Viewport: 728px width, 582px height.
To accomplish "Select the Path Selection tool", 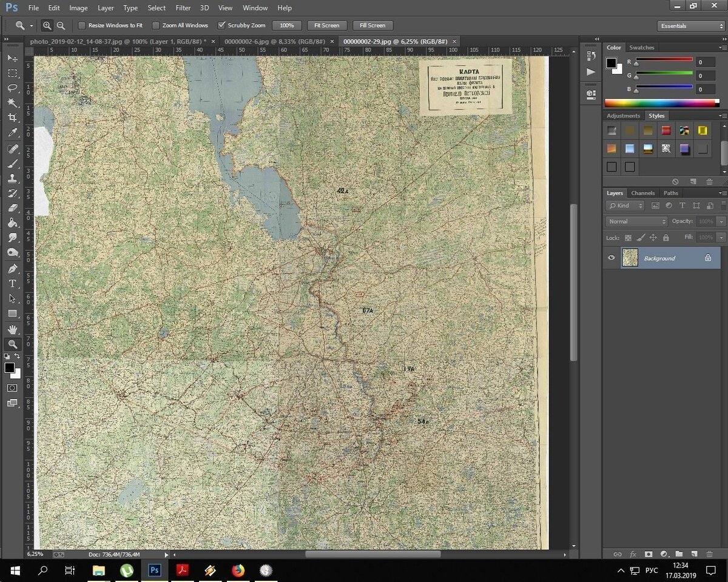I will (12, 299).
